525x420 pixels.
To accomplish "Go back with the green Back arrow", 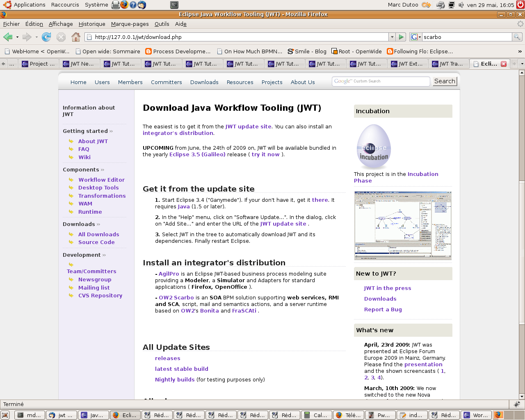I will 8,37.
